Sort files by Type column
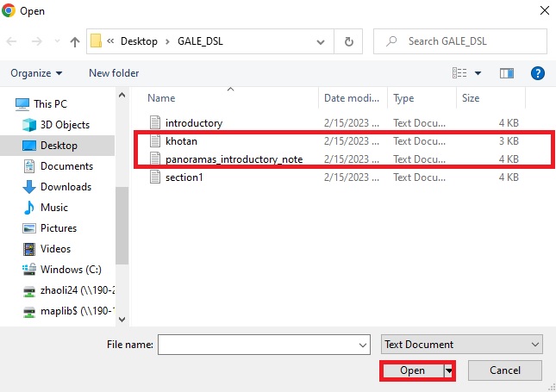The width and height of the screenshot is (556, 392). 403,98
